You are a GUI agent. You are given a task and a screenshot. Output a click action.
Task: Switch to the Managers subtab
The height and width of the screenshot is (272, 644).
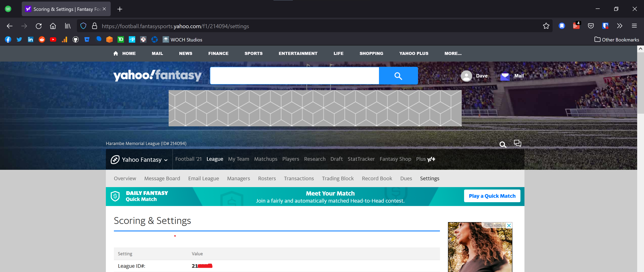click(238, 178)
